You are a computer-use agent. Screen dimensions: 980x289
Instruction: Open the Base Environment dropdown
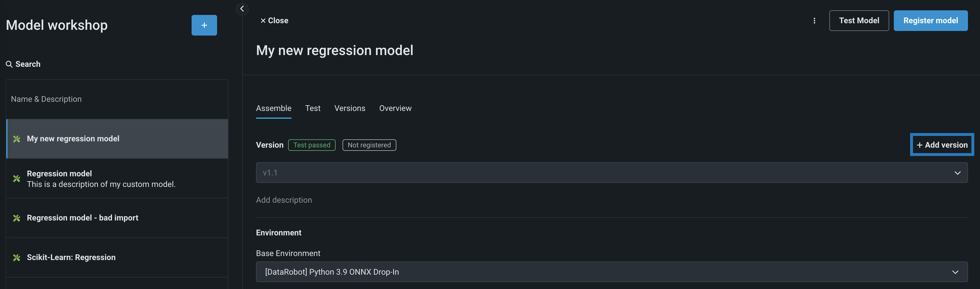pos(955,272)
